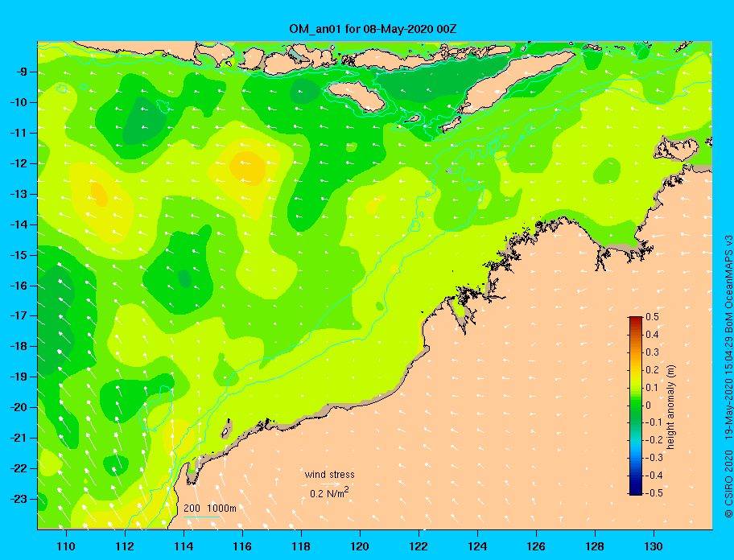Click latitude axis label -20

(x=19, y=407)
